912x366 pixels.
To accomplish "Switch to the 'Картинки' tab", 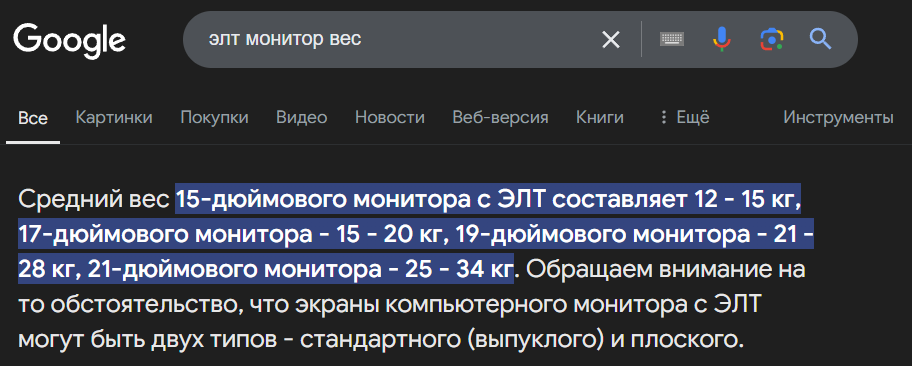I will [114, 118].
